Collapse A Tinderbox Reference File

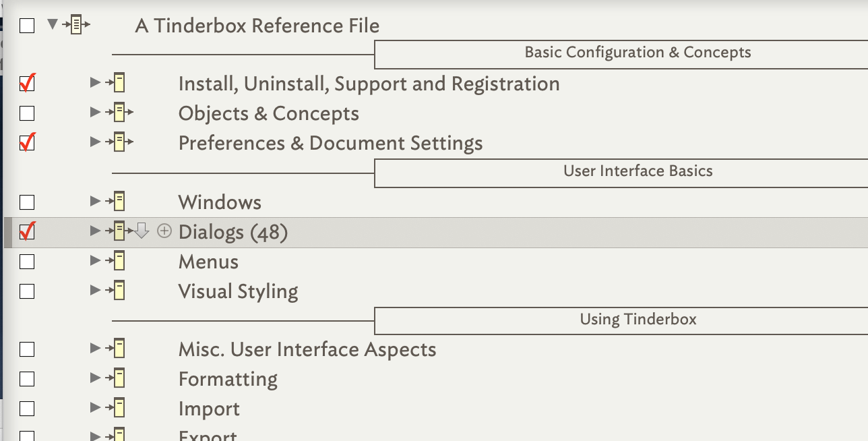pyautogui.click(x=53, y=24)
